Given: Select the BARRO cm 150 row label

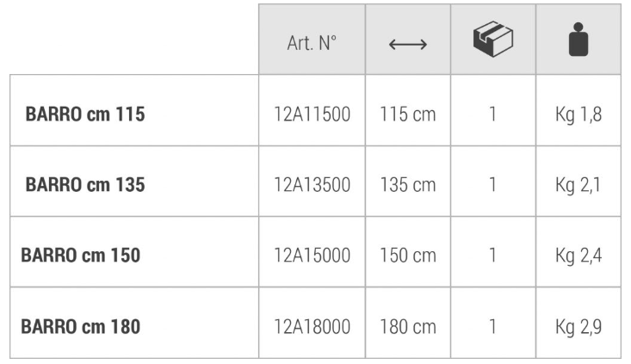Looking at the screenshot, I should pos(81,256).
